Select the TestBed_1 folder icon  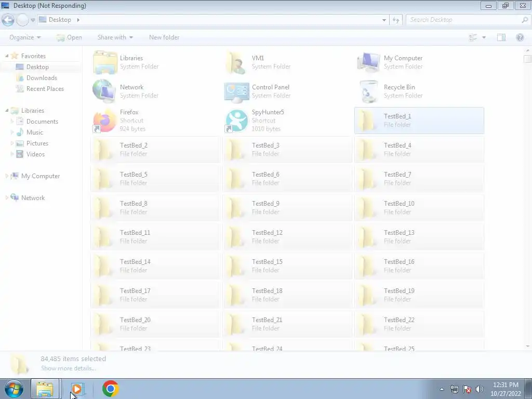[x=367, y=121]
